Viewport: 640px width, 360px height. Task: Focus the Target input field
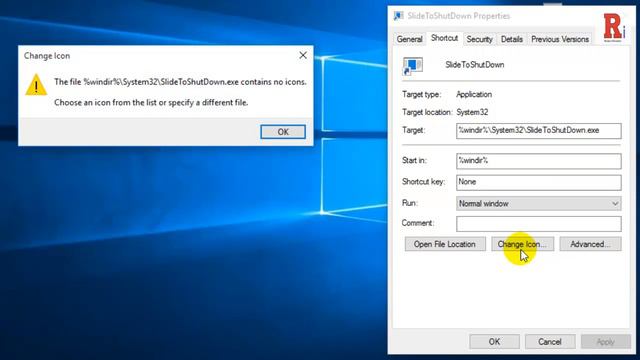click(539, 131)
